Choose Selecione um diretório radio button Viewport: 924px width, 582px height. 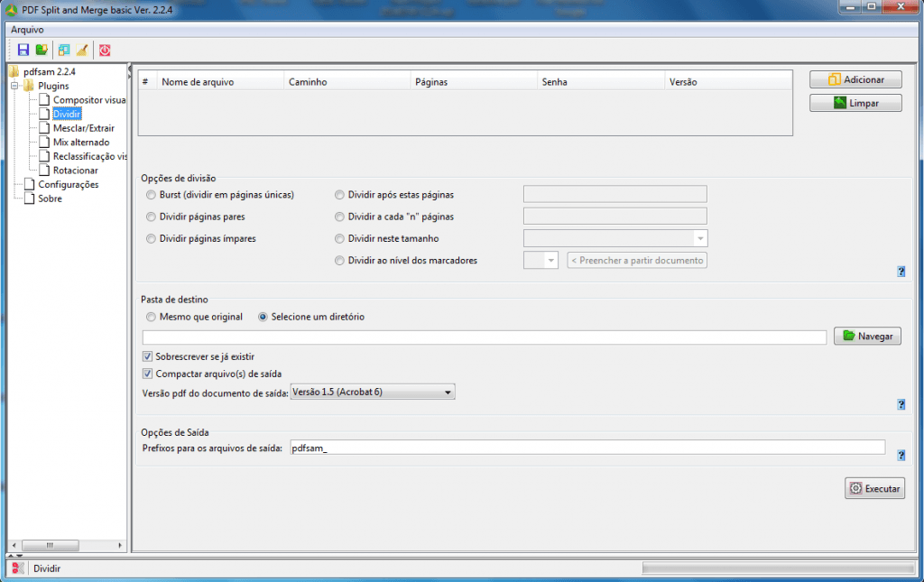[263, 317]
